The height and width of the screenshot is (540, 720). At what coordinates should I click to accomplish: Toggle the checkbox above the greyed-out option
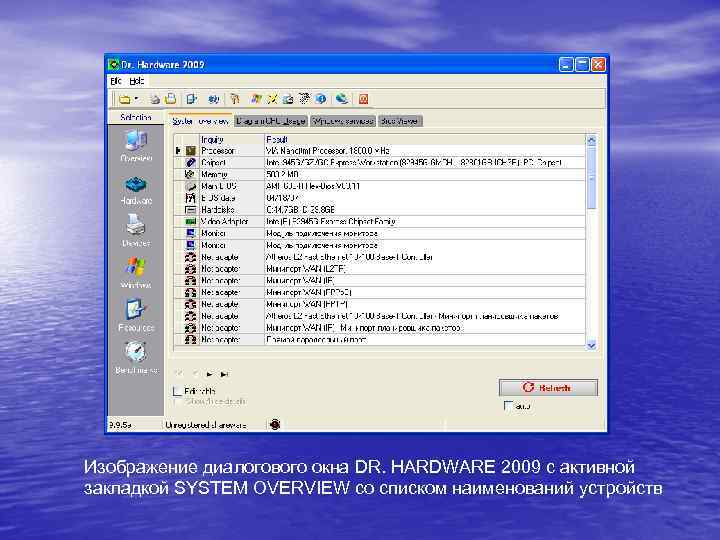click(x=177, y=391)
